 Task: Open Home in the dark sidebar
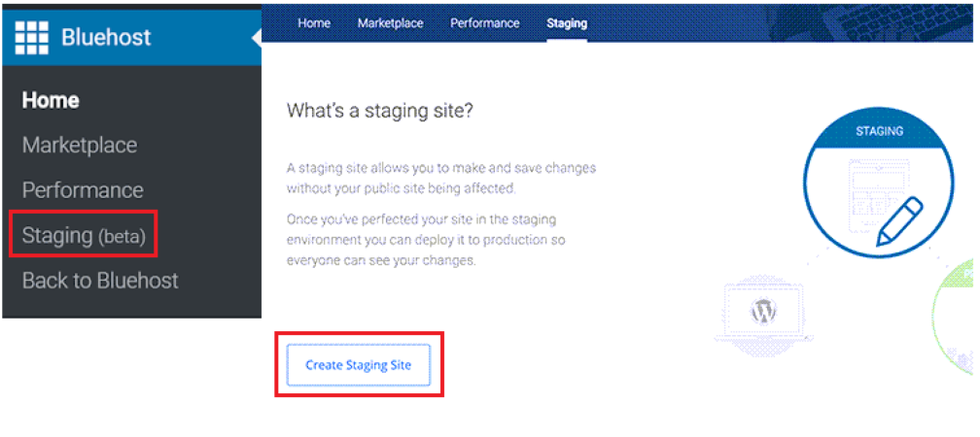51,100
